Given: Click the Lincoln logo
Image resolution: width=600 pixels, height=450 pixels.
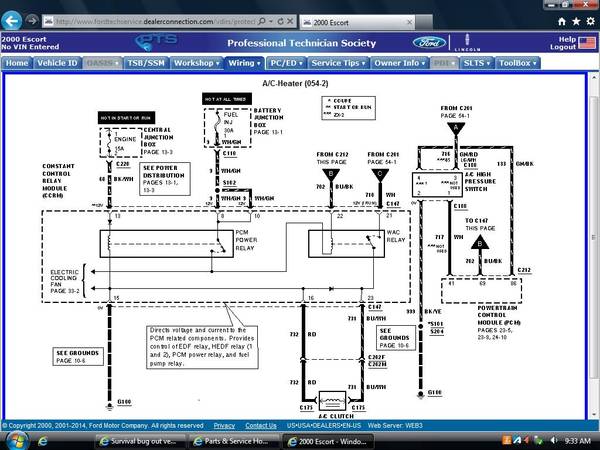Looking at the screenshot, I should click(x=467, y=42).
